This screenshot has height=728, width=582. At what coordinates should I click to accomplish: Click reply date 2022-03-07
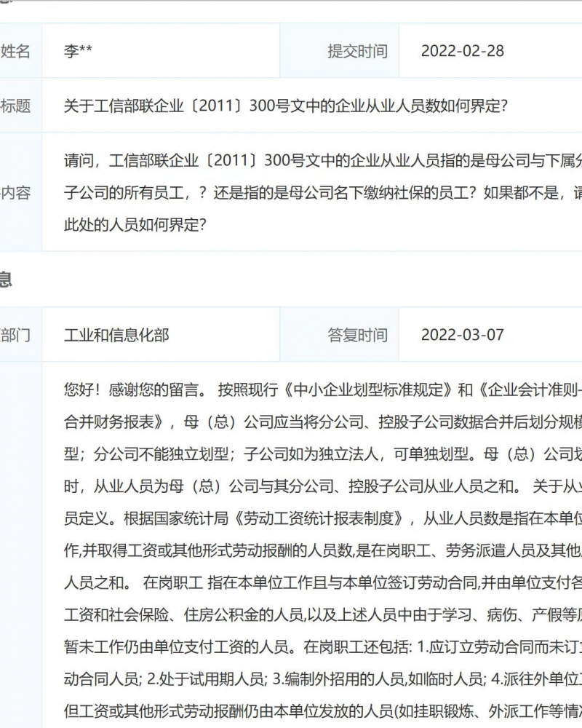(x=462, y=335)
